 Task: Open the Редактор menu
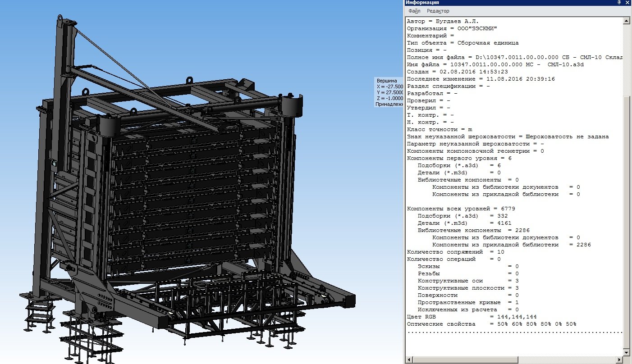point(438,11)
